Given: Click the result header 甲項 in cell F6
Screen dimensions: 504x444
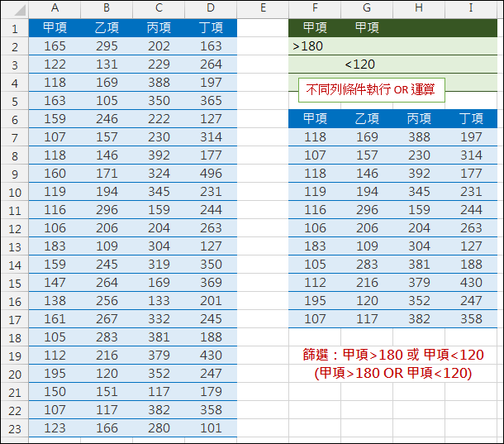Looking at the screenshot, I should [315, 119].
